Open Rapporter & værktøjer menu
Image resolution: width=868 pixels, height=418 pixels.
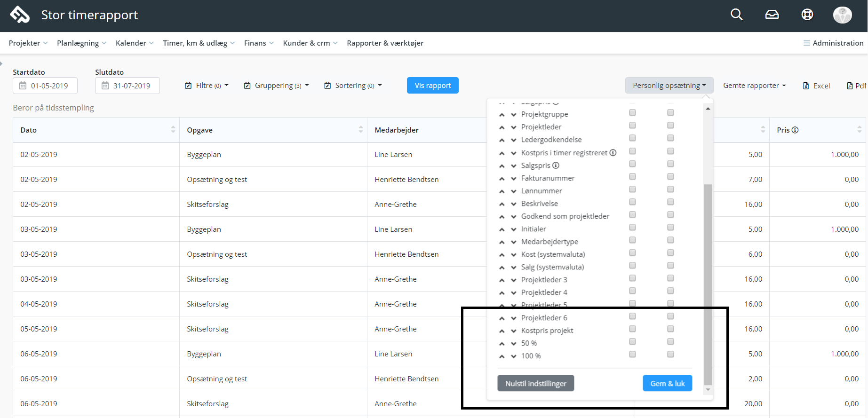385,43
